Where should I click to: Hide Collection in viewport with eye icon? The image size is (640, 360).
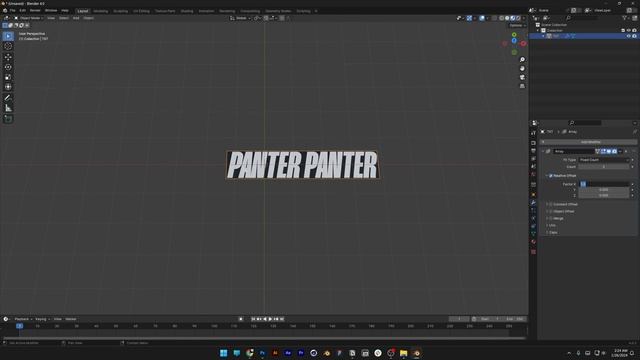coord(629,30)
